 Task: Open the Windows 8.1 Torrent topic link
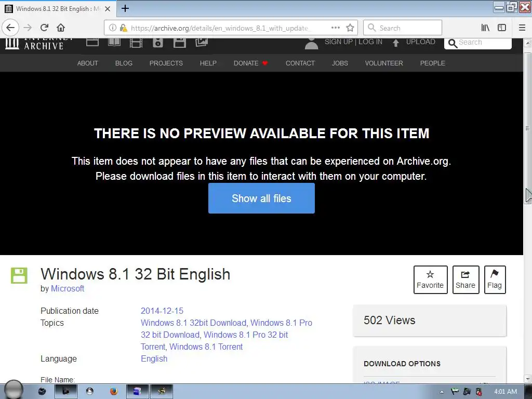[x=206, y=347]
